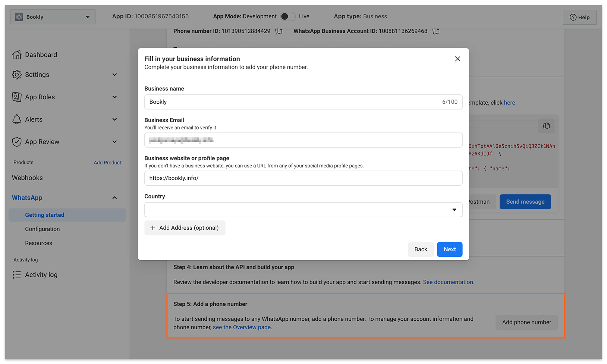The height and width of the screenshot is (364, 607).
Task: Click the Send message button
Action: click(525, 202)
